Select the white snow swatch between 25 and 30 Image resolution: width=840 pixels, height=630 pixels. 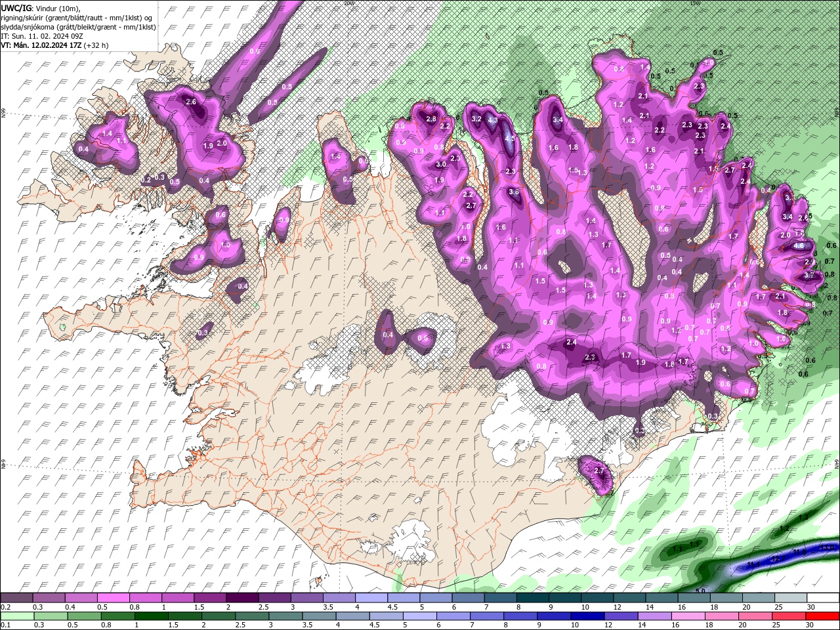tap(789, 598)
